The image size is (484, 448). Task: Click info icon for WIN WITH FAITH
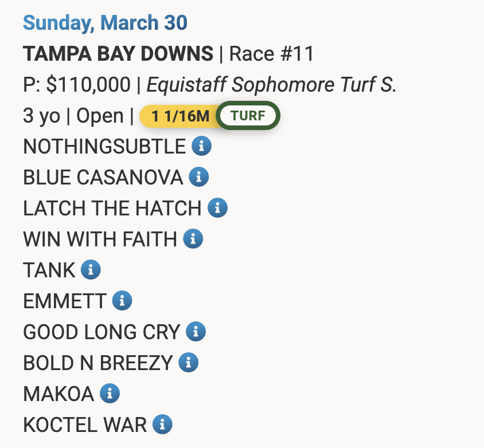coord(193,239)
